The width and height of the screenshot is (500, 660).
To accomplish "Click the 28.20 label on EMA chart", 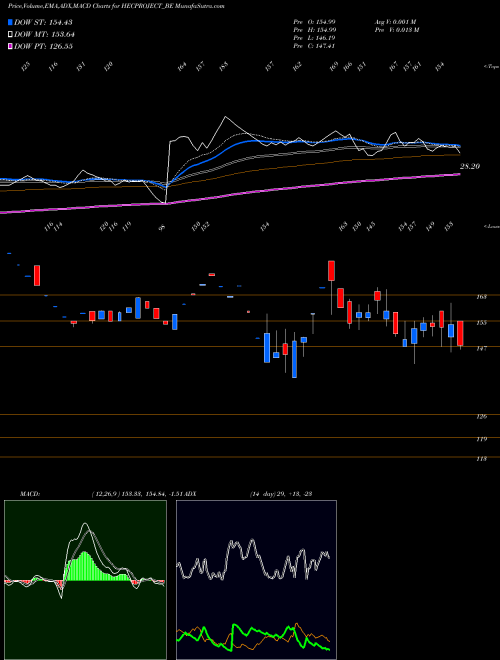I will tap(470, 166).
